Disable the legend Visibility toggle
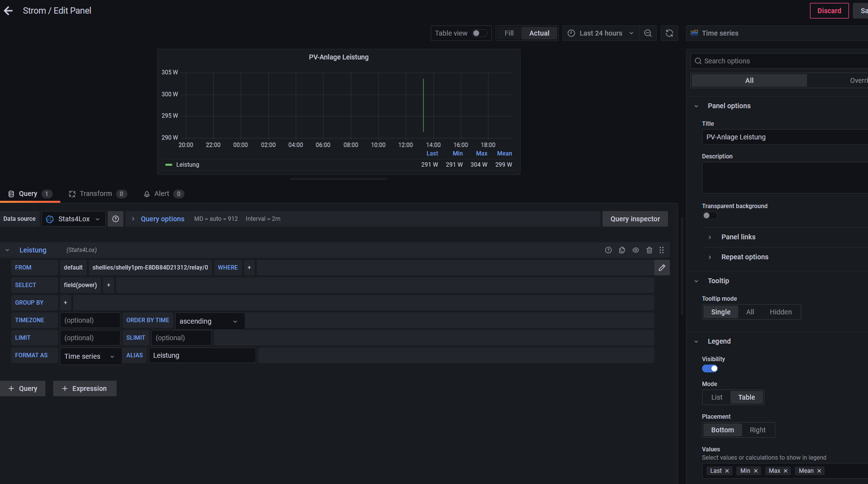The image size is (868, 484). pyautogui.click(x=709, y=368)
